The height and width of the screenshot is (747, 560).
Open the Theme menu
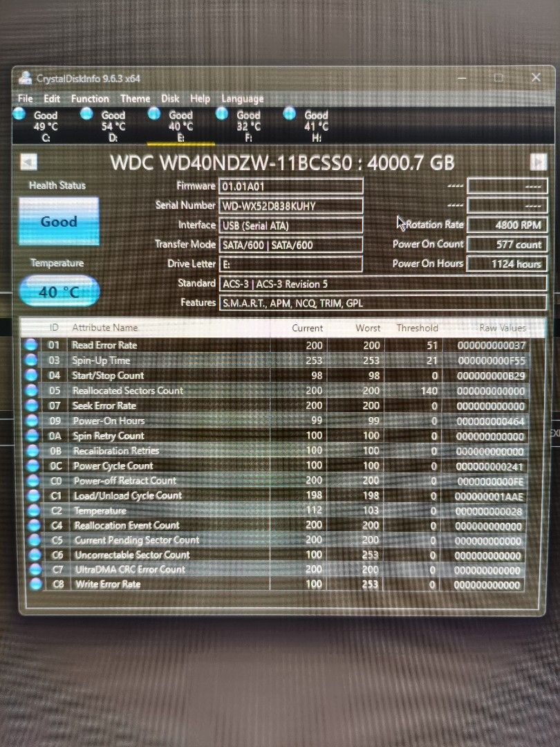136,99
